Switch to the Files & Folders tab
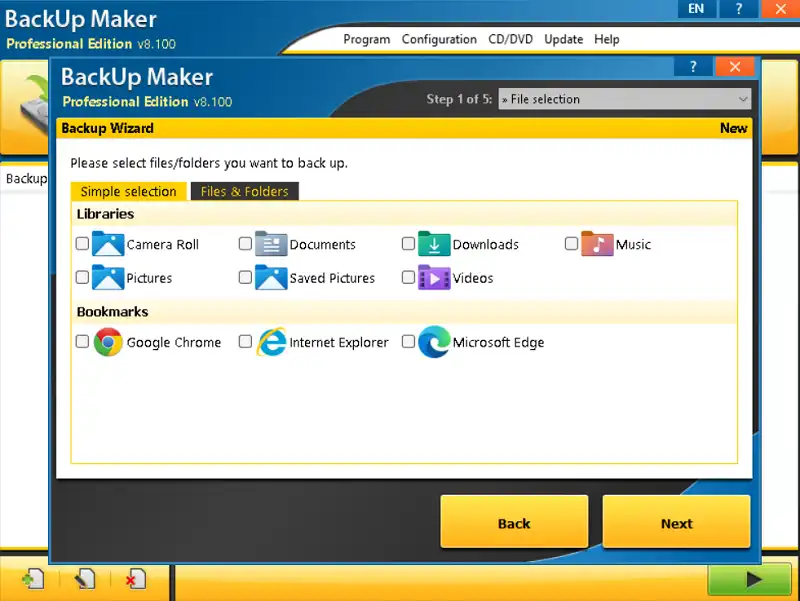The width and height of the screenshot is (800, 601). coord(244,191)
